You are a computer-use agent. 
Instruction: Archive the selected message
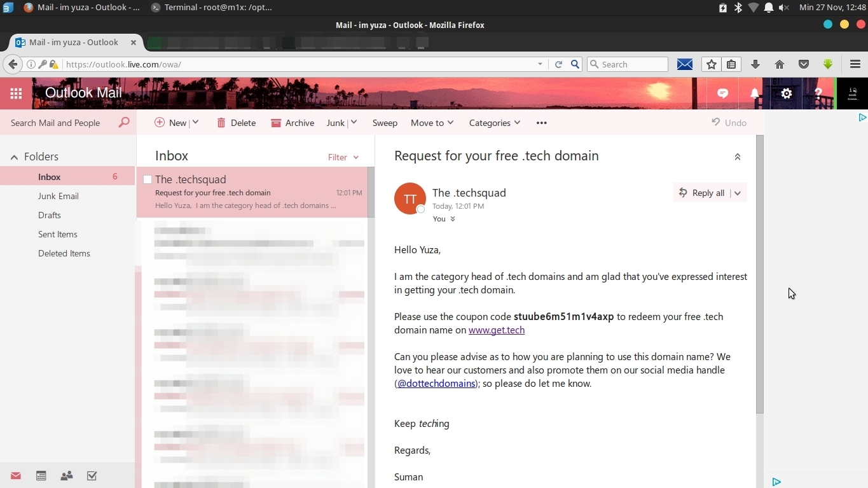pos(293,123)
